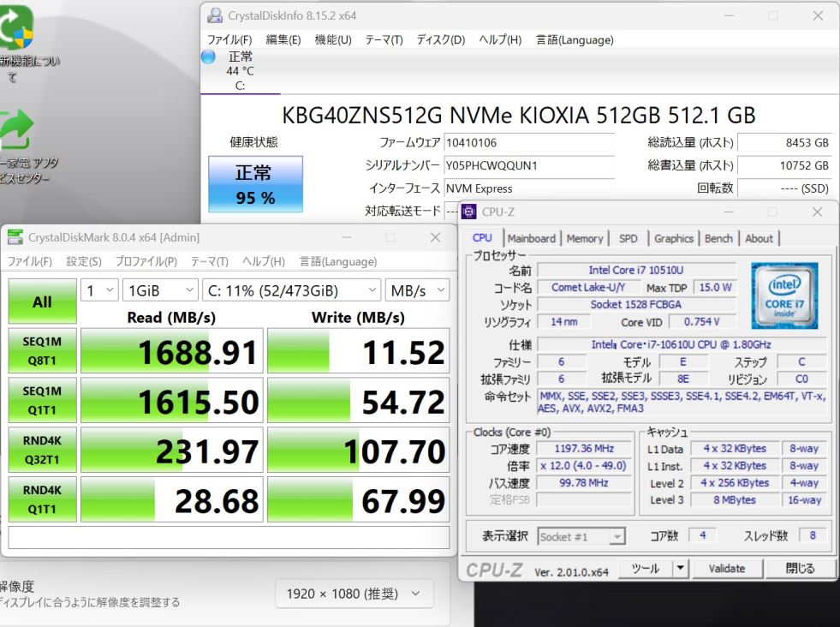
Task: Click the 54.72 SEQ1M Q1T1 write result
Action: pos(359,400)
